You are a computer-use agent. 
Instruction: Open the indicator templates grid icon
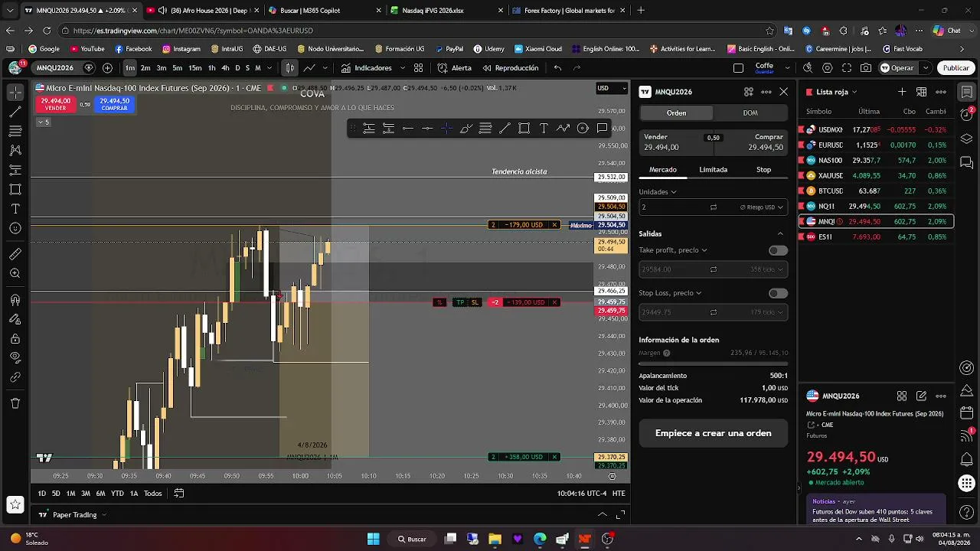click(x=418, y=68)
